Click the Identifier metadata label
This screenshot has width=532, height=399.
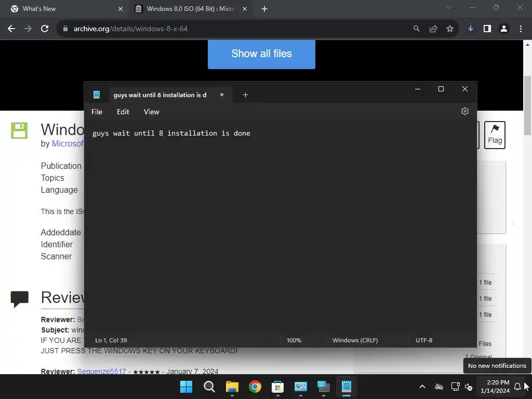click(57, 244)
